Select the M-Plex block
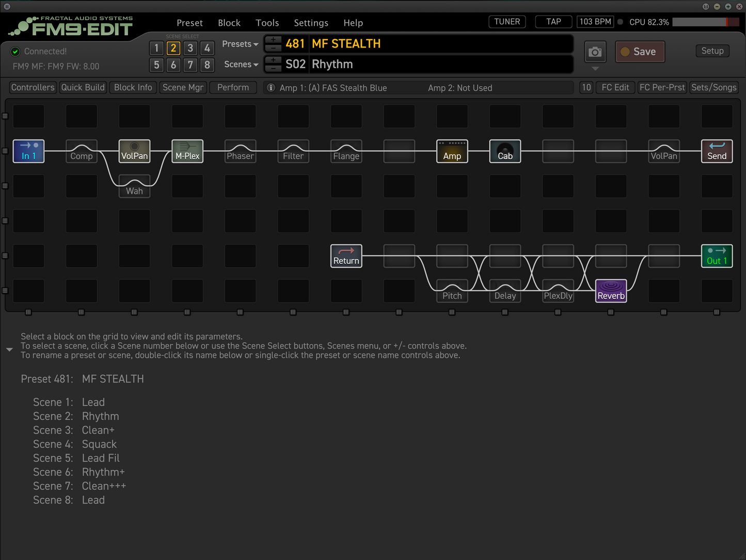 tap(187, 151)
